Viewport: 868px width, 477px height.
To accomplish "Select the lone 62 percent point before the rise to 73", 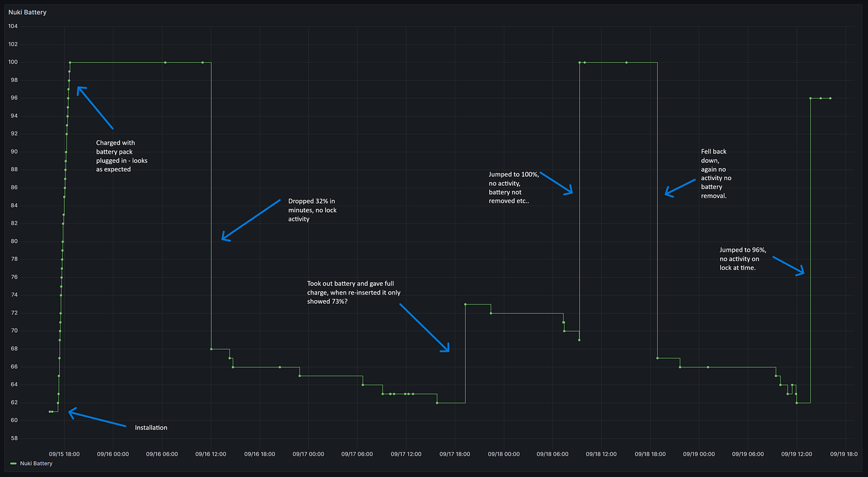I will 437,403.
